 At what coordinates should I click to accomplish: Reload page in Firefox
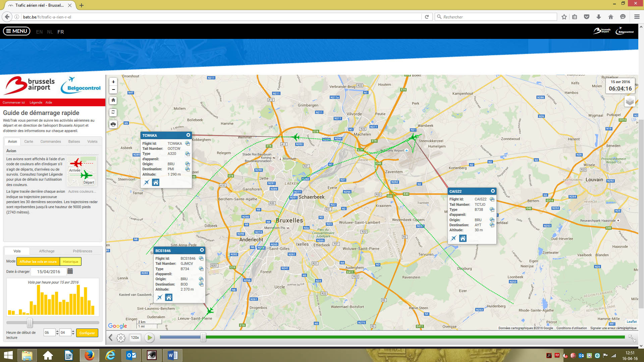[x=427, y=17]
